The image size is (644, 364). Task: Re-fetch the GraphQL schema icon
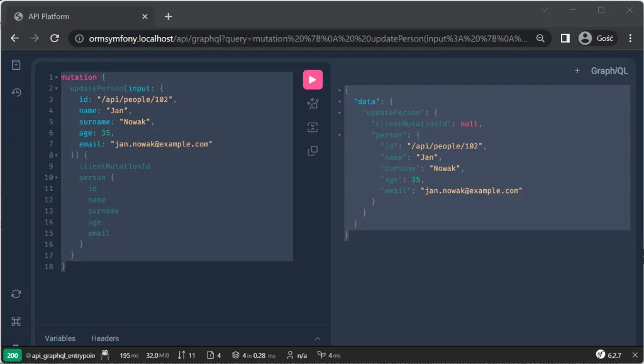(16, 294)
